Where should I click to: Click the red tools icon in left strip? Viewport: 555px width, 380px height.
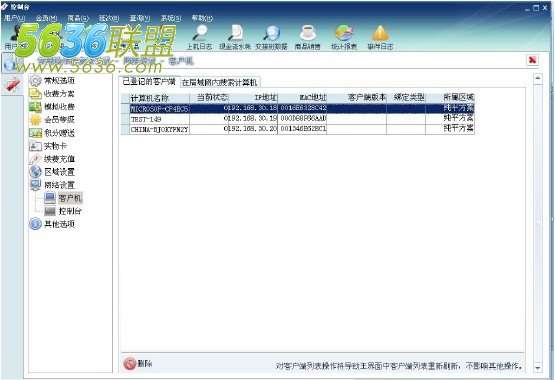tap(12, 85)
